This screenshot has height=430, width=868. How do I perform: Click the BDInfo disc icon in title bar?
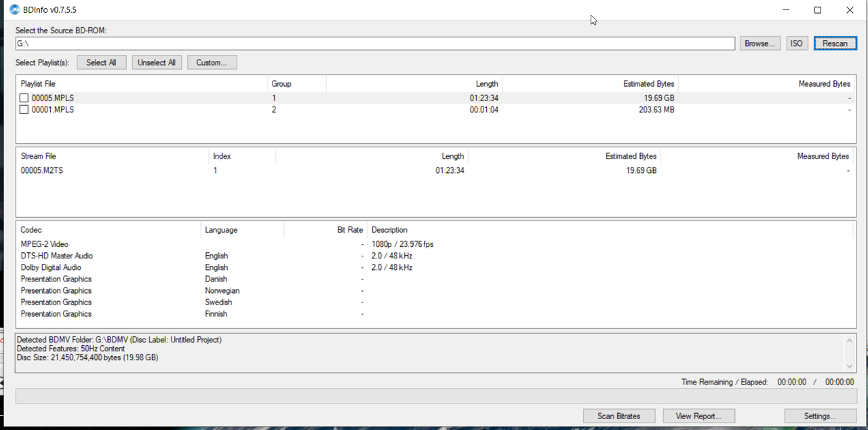click(14, 9)
